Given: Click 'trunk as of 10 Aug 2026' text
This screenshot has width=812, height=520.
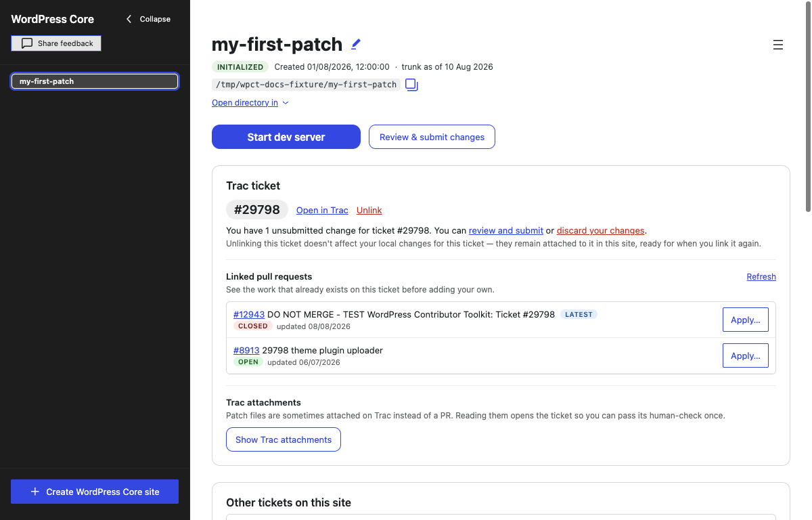Looking at the screenshot, I should (447, 67).
